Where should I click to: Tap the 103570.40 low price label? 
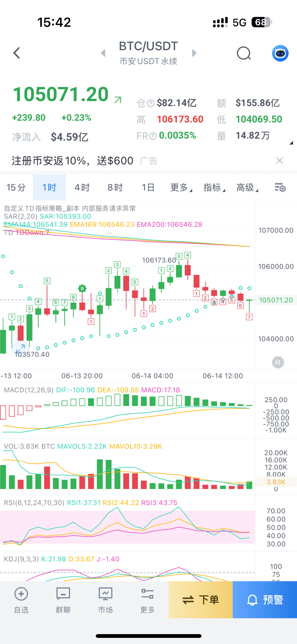click(x=32, y=354)
